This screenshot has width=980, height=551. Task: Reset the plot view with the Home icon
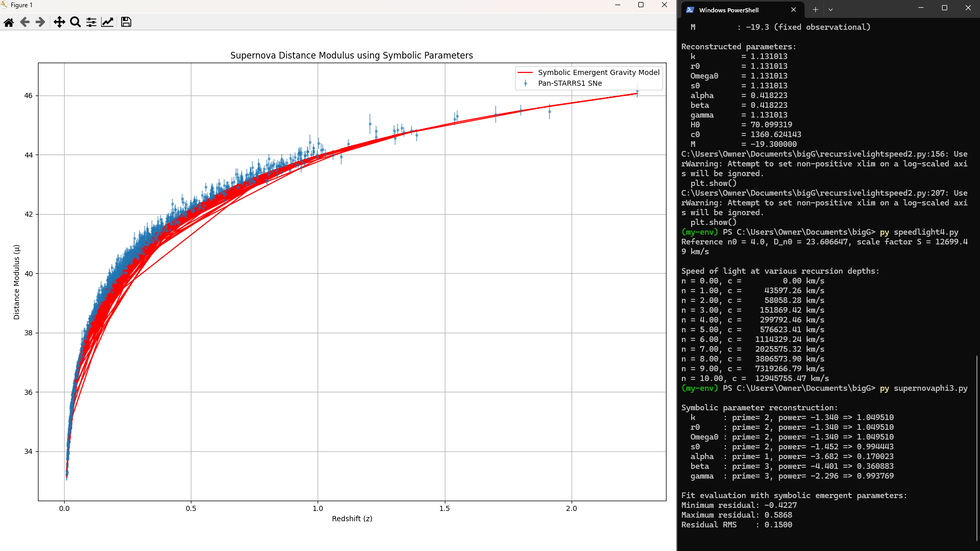coord(9,22)
